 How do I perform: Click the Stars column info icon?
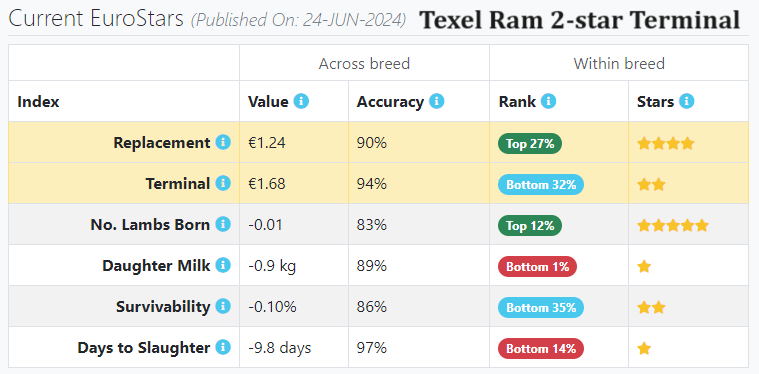[686, 102]
